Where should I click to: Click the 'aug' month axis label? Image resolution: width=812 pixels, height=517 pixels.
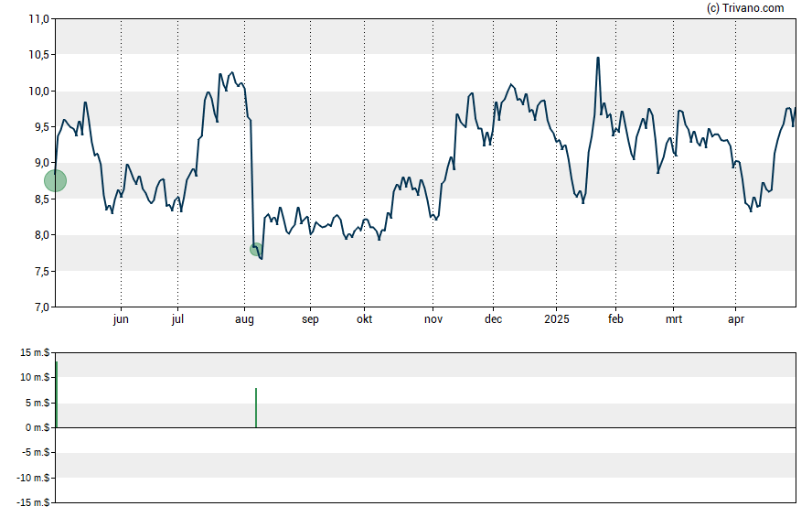pyautogui.click(x=244, y=319)
